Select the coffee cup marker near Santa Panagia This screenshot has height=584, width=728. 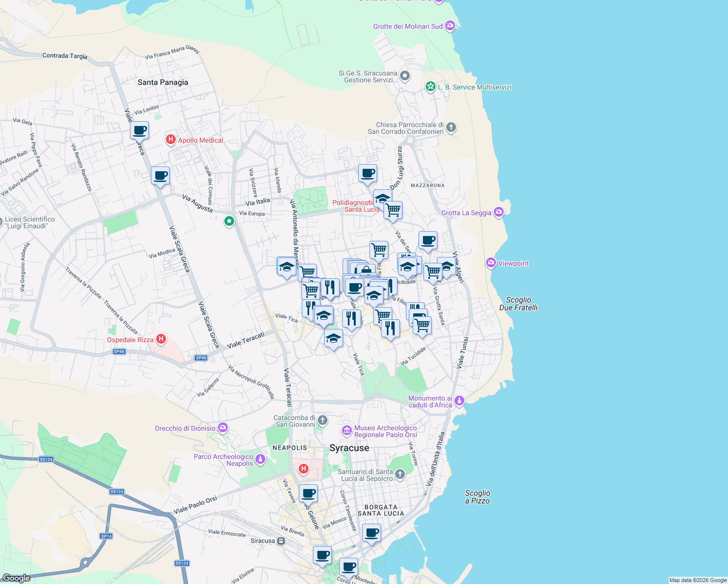[140, 130]
